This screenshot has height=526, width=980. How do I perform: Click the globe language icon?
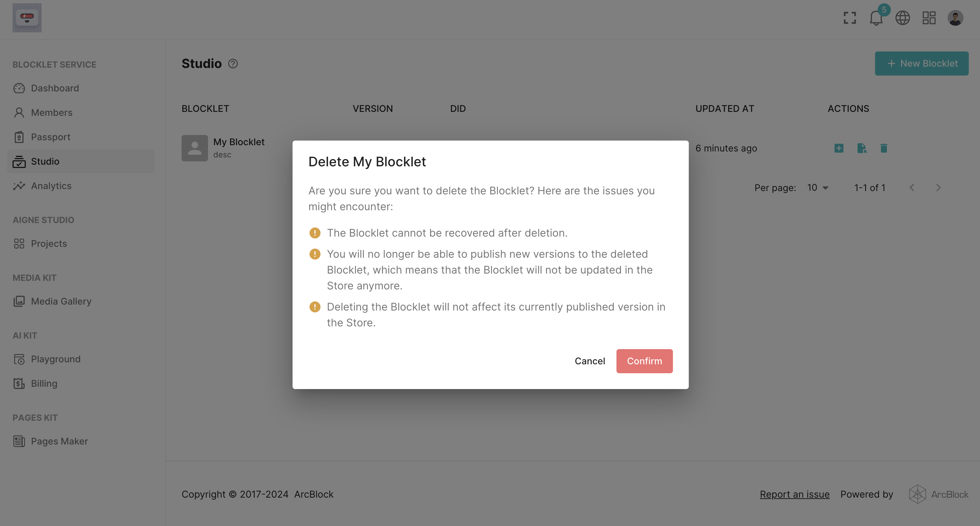pyautogui.click(x=902, y=18)
